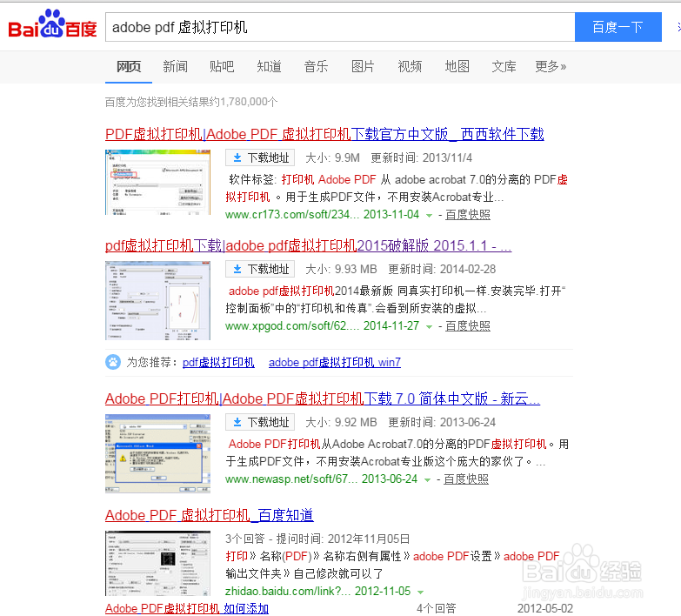
Task: Click the paw icon beside 为您推荐
Action: (113, 362)
